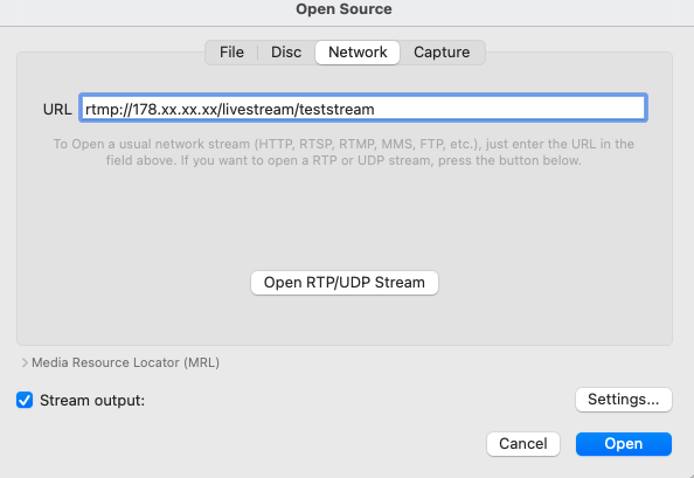Open the Disc tab

click(286, 52)
